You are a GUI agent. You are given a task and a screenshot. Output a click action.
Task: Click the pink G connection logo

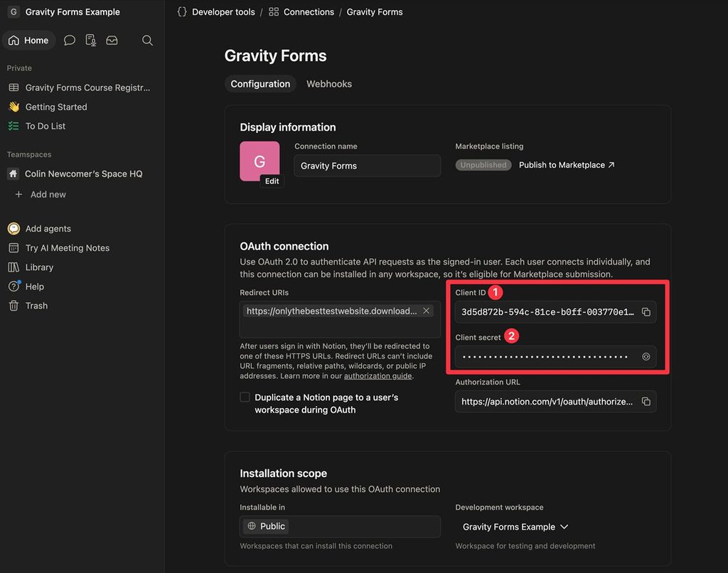point(259,161)
